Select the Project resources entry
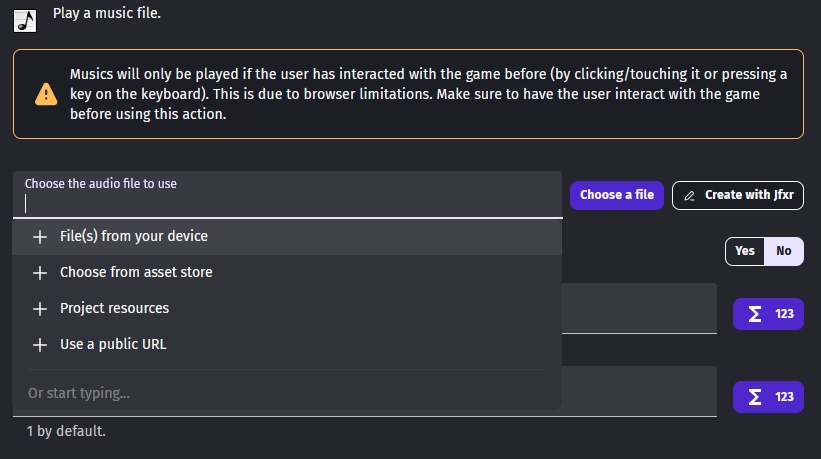Image resolution: width=821 pixels, height=459 pixels. coord(114,309)
